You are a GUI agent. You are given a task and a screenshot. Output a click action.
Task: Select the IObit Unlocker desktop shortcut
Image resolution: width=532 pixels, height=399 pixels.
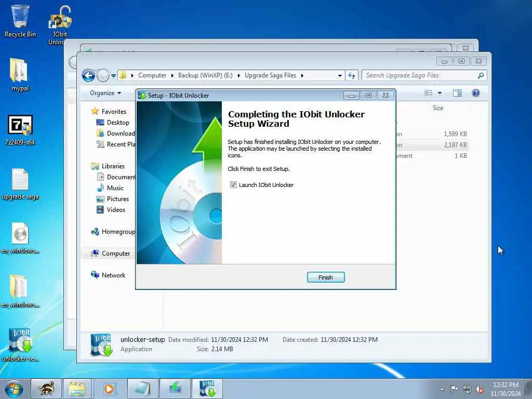(60, 25)
